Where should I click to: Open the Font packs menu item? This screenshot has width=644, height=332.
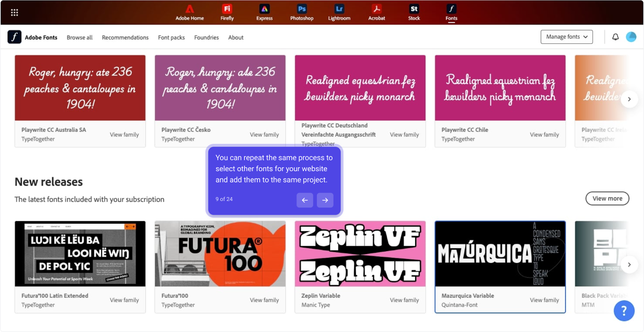point(171,37)
